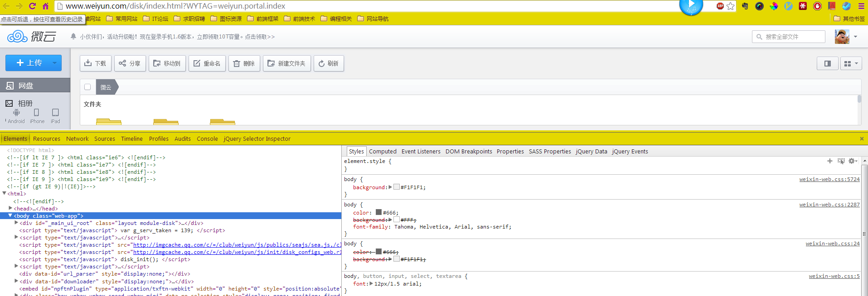Click the 下载 download button
Image resolution: width=868 pixels, height=296 pixels.
(96, 63)
